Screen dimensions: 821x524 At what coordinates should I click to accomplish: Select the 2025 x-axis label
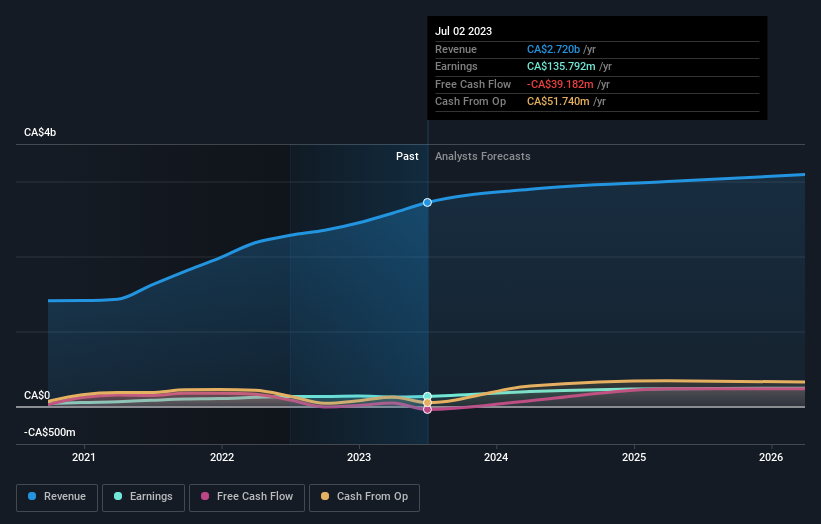634,457
